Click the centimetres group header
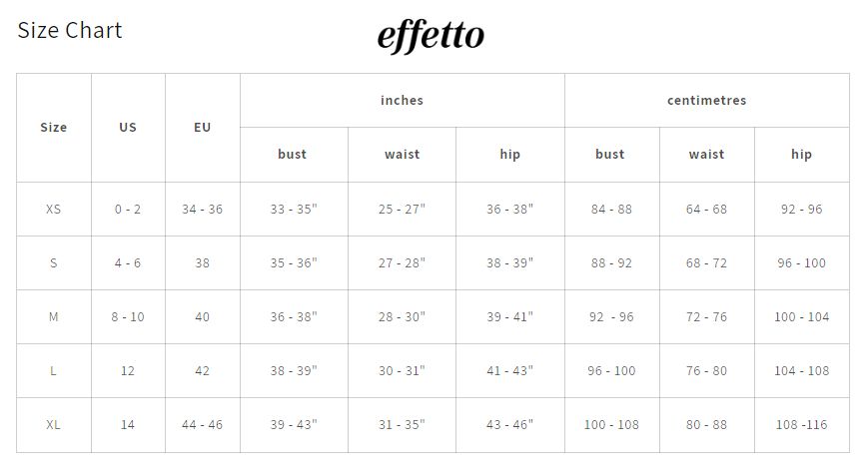Image resolution: width=868 pixels, height=474 pixels. click(x=706, y=101)
